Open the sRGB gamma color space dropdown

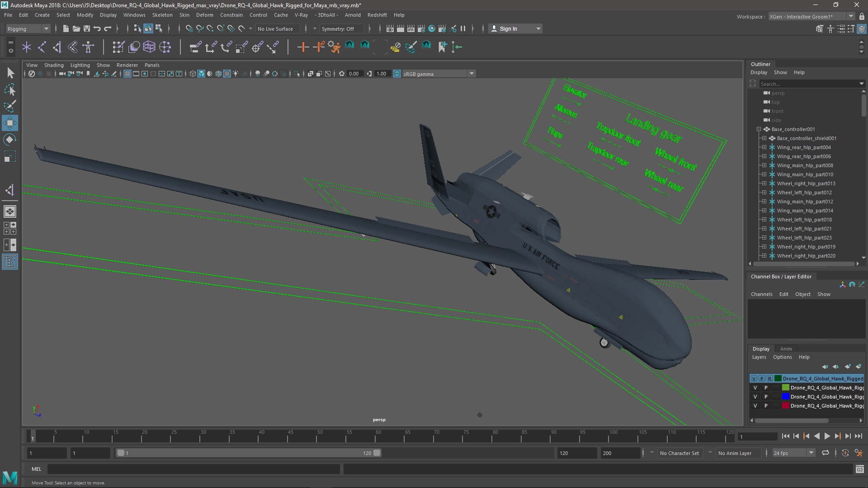click(x=439, y=74)
